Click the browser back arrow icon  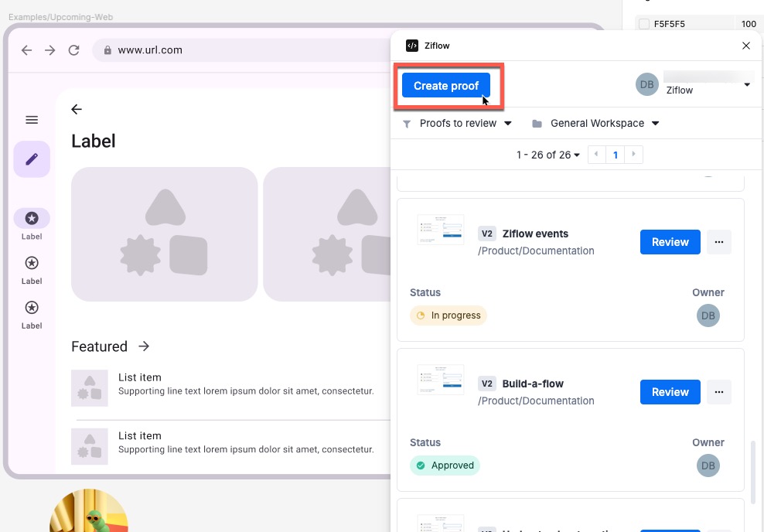tap(26, 50)
